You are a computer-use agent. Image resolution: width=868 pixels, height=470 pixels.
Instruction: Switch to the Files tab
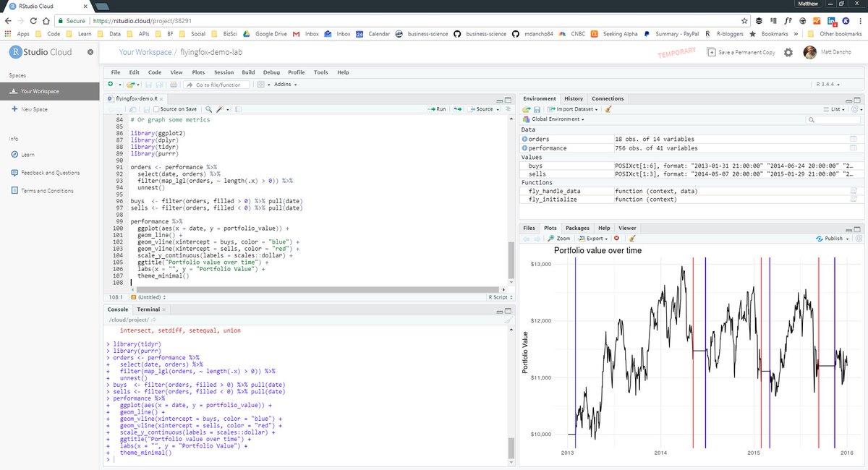[529, 228]
